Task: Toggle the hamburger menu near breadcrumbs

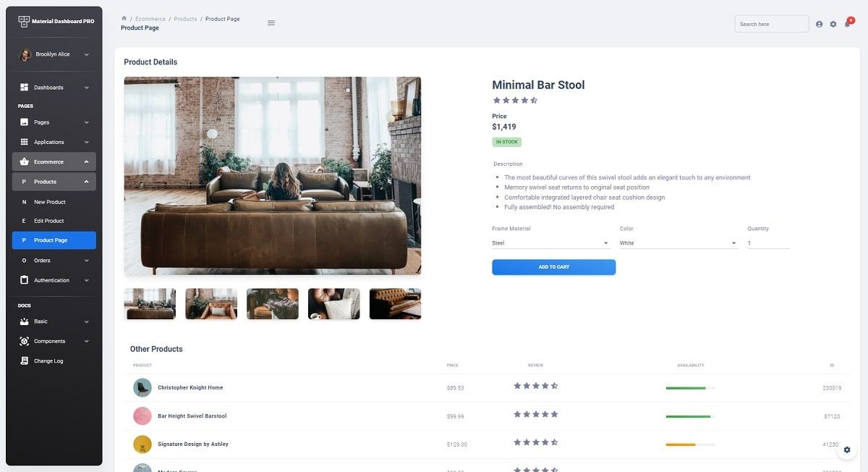Action: click(271, 22)
